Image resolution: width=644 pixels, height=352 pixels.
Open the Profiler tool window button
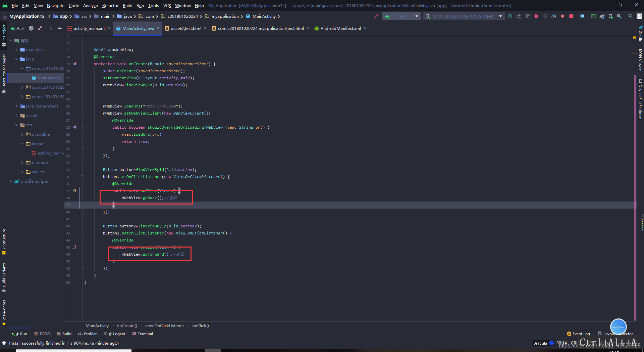pos(87,334)
